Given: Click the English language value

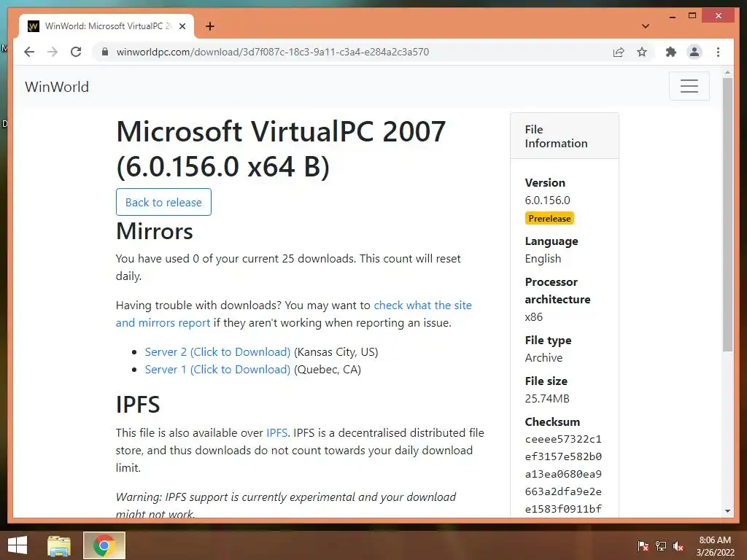Looking at the screenshot, I should pos(543,259).
